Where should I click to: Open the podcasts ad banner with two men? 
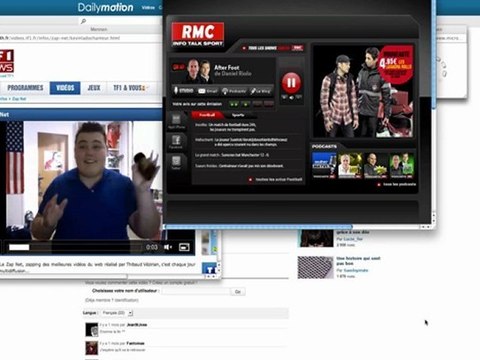[x=364, y=91]
